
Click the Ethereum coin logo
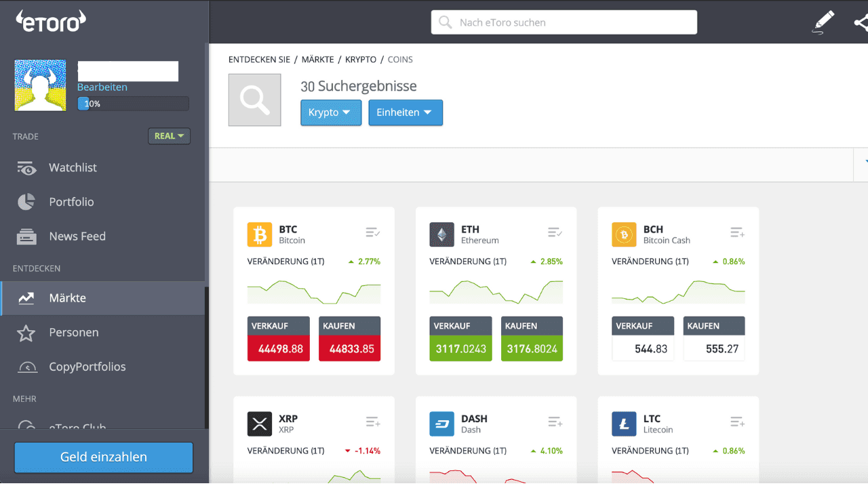(x=442, y=235)
